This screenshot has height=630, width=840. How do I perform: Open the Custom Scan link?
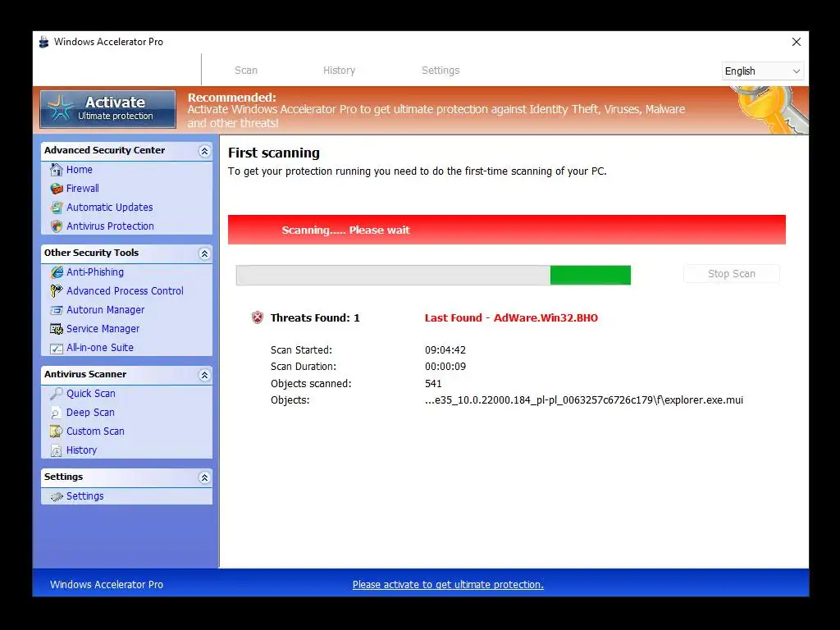(x=95, y=431)
